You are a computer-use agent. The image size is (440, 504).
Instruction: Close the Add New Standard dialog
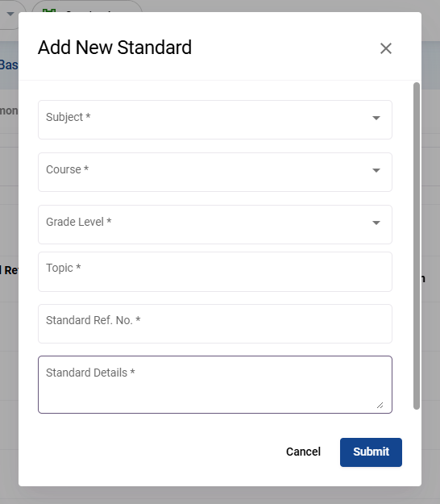click(x=386, y=48)
